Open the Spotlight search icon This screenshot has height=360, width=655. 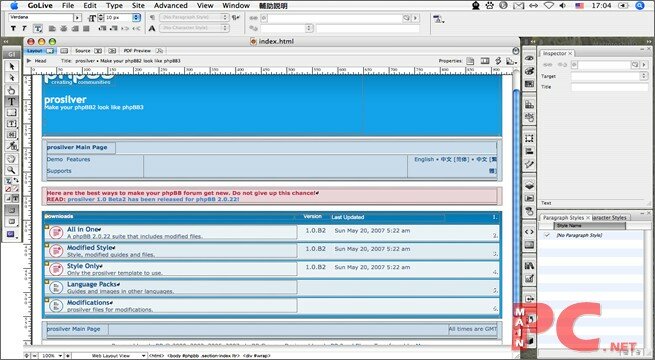tap(640, 5)
